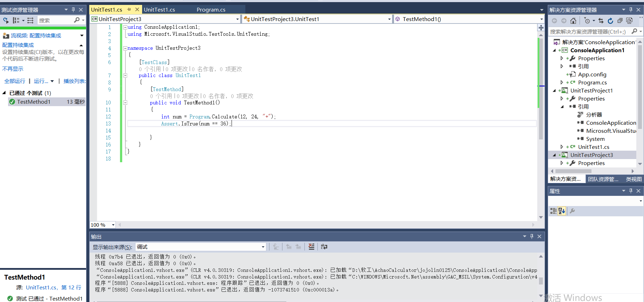Pin the Solution Explorer panel
Viewport: 644px width, 302px height.
[631, 10]
